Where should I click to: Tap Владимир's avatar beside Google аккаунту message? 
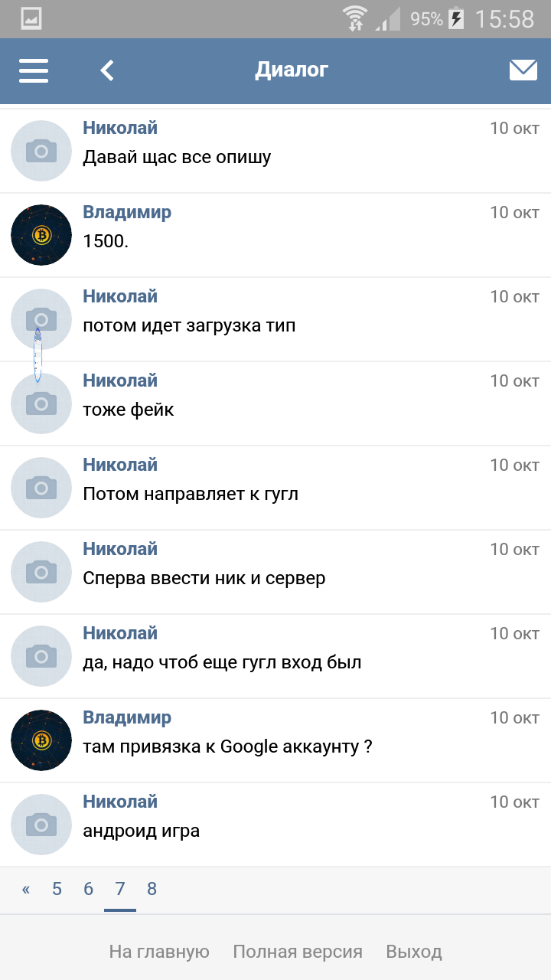pos(41,740)
